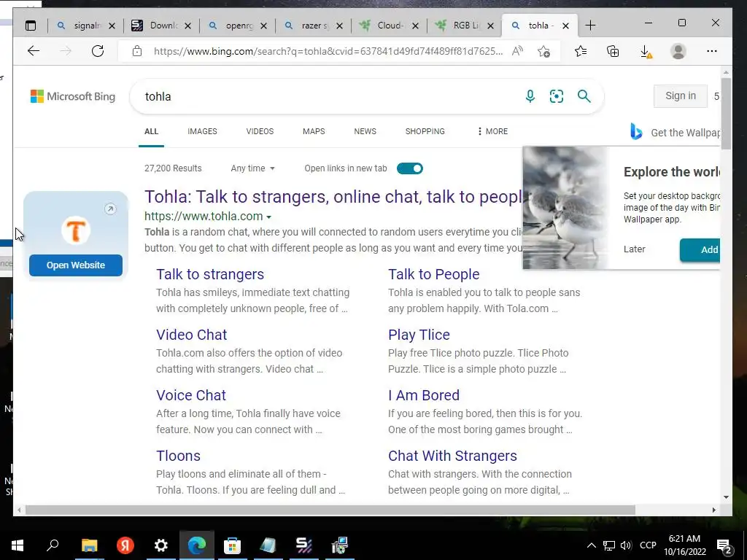Click Add in the wallpaper popup
This screenshot has width=747, height=560.
click(x=700, y=250)
